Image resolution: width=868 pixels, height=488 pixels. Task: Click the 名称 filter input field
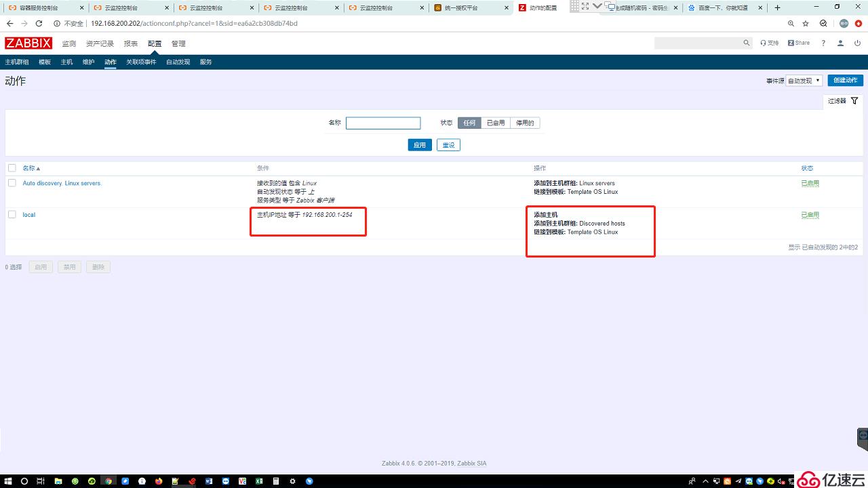[x=383, y=123]
